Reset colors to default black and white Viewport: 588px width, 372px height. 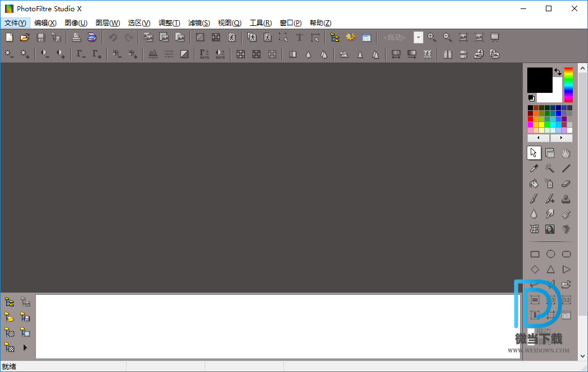coord(531,98)
